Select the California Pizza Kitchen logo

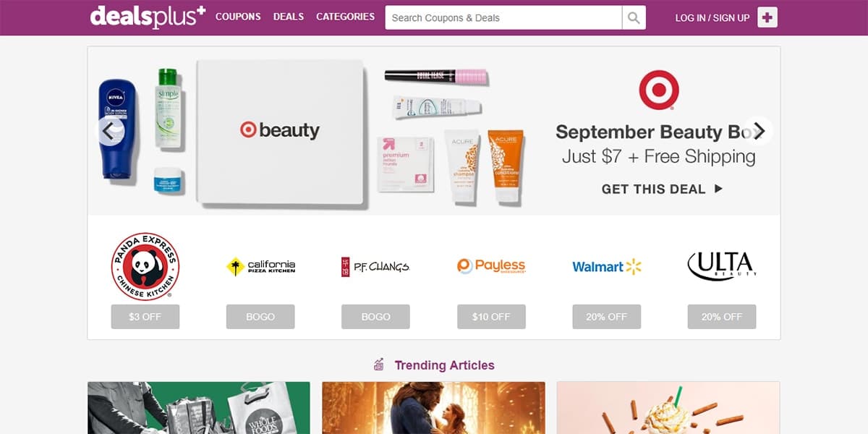[260, 267]
